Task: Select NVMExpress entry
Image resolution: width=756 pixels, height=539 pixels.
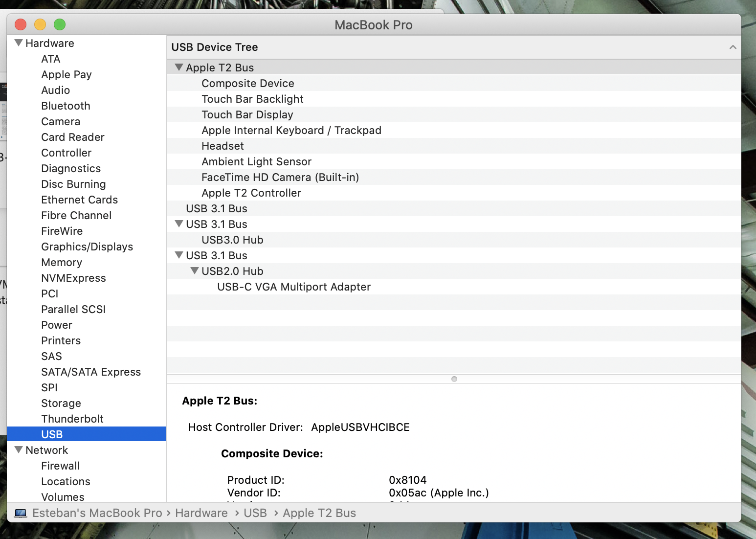Action: 74,278
